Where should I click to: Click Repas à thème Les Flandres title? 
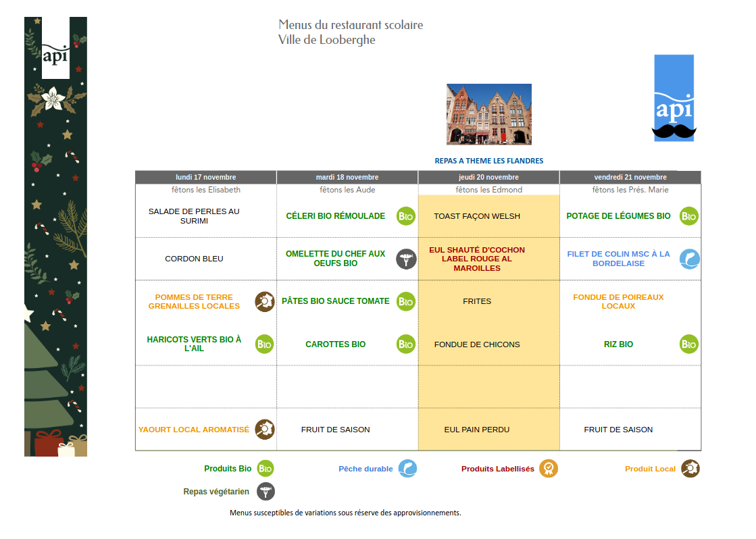pyautogui.click(x=488, y=161)
